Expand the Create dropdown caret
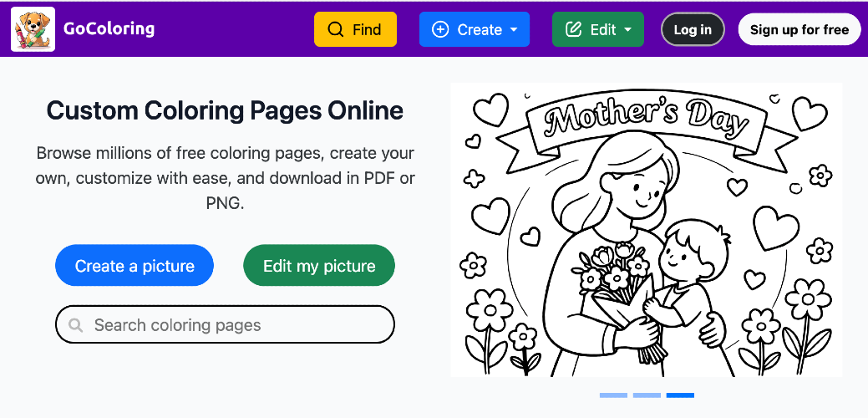This screenshot has height=418, width=868. pyautogui.click(x=514, y=29)
